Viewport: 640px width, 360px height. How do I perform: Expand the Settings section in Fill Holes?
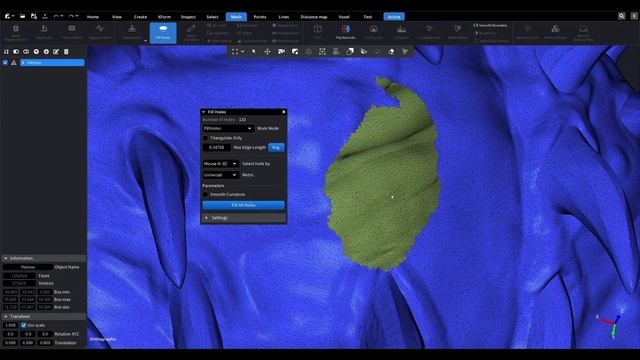244,218
